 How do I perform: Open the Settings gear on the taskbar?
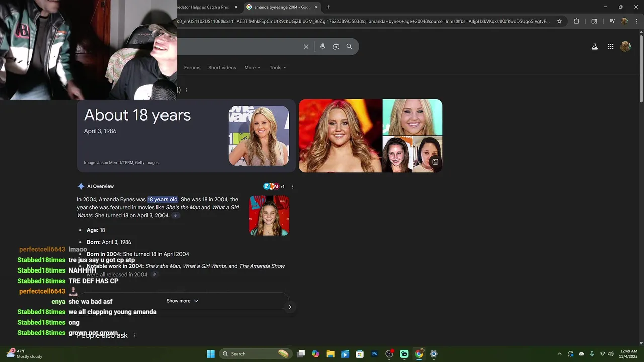pos(434,354)
